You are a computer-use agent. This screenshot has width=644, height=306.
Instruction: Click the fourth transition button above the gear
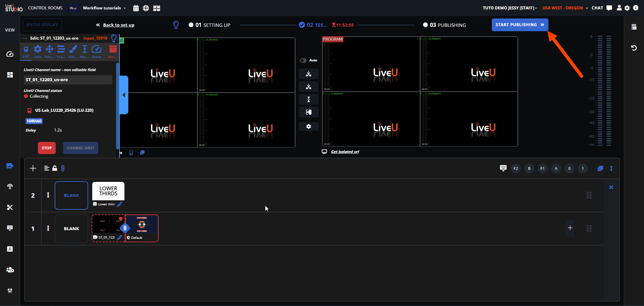tap(309, 112)
